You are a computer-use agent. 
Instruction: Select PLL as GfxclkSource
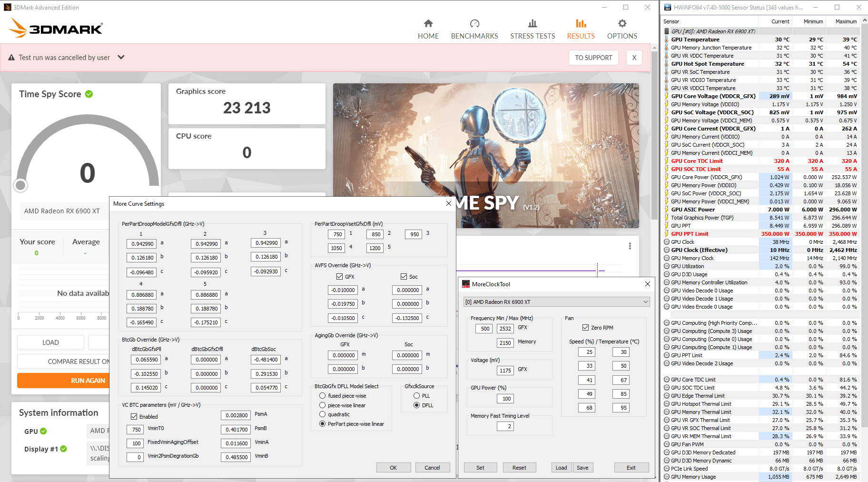(x=416, y=395)
